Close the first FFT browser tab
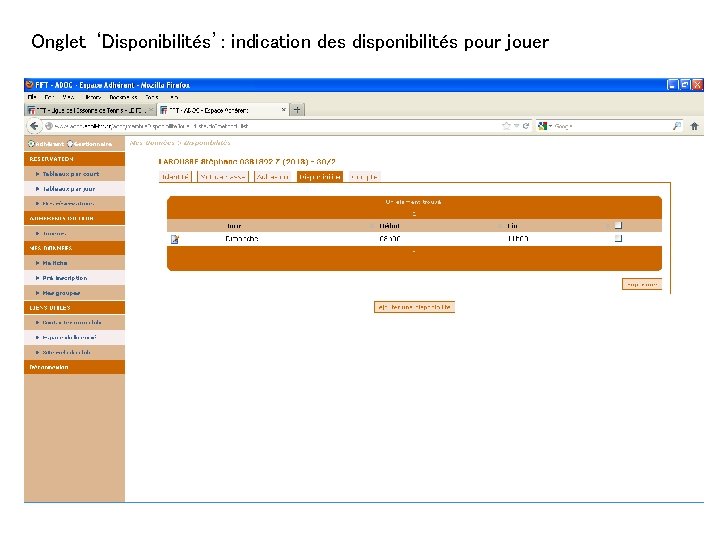 [x=151, y=110]
